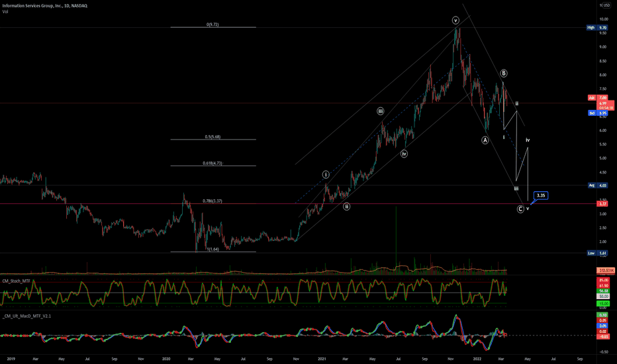Click the Information Services Group, Inc. symbol title
Screen dimensions: 617x364
(45, 5)
